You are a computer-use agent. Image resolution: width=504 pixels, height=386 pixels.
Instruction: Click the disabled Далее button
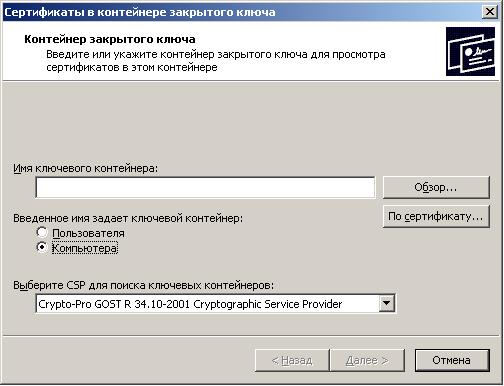tap(367, 360)
